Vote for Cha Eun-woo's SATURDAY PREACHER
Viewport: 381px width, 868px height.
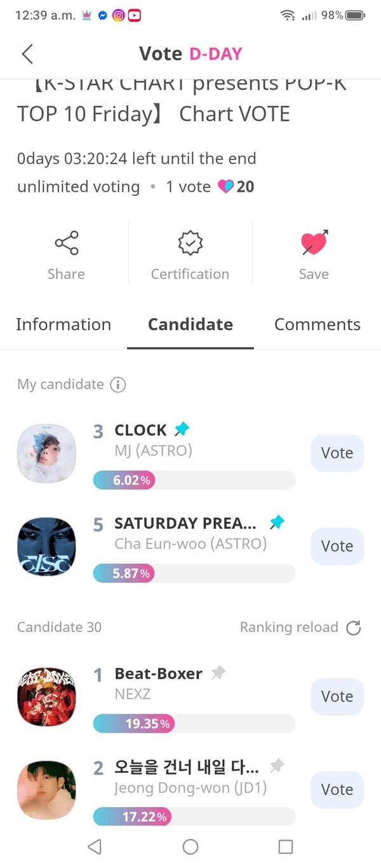pos(337,546)
